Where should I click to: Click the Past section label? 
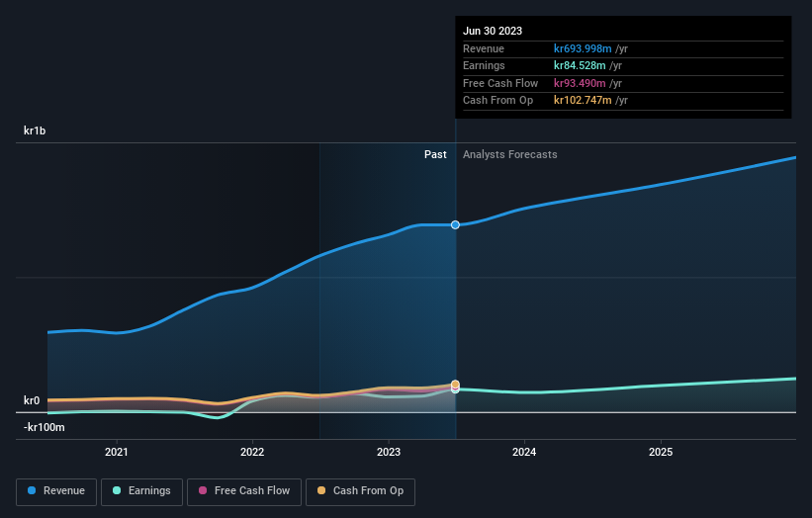[x=435, y=154]
